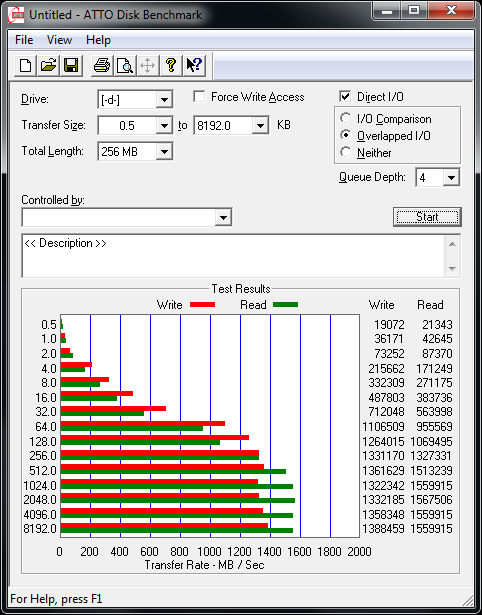Image resolution: width=482 pixels, height=615 pixels.
Task: Open the View menu
Action: [59, 40]
